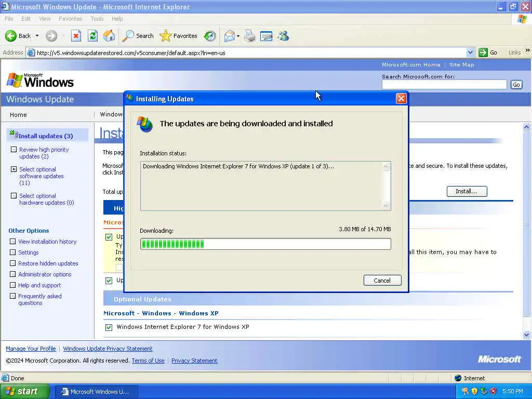Click the green download progress bar

click(x=265, y=244)
